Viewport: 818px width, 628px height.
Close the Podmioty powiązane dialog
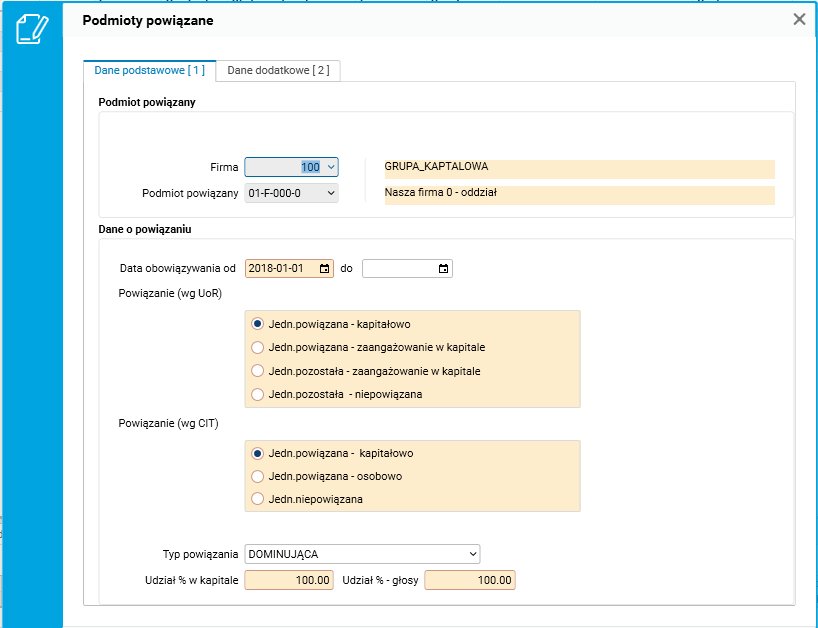point(799,19)
